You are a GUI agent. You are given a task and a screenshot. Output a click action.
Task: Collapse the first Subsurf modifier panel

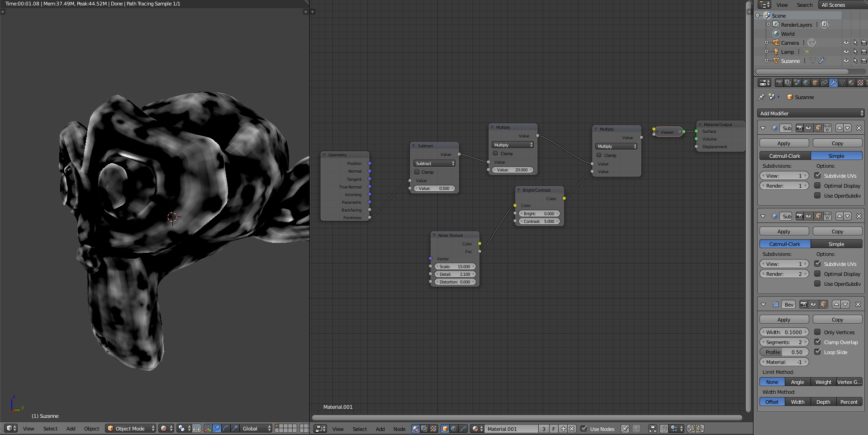[x=763, y=128]
